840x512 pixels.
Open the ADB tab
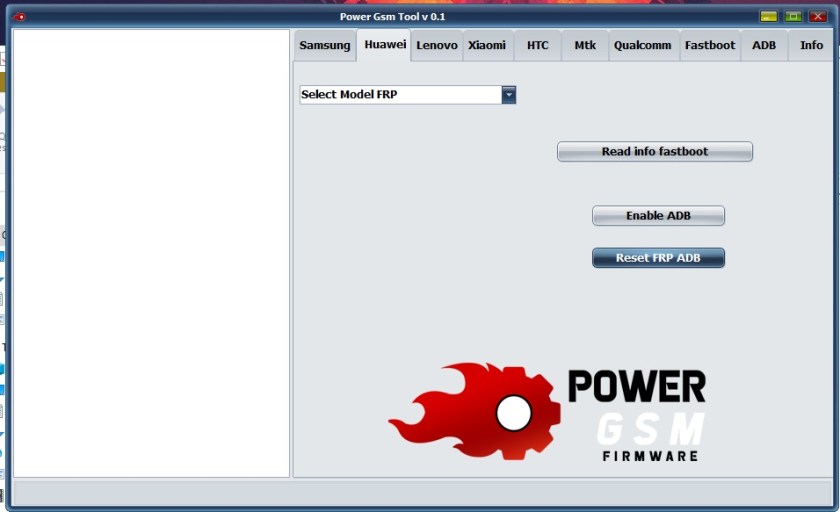(764, 46)
